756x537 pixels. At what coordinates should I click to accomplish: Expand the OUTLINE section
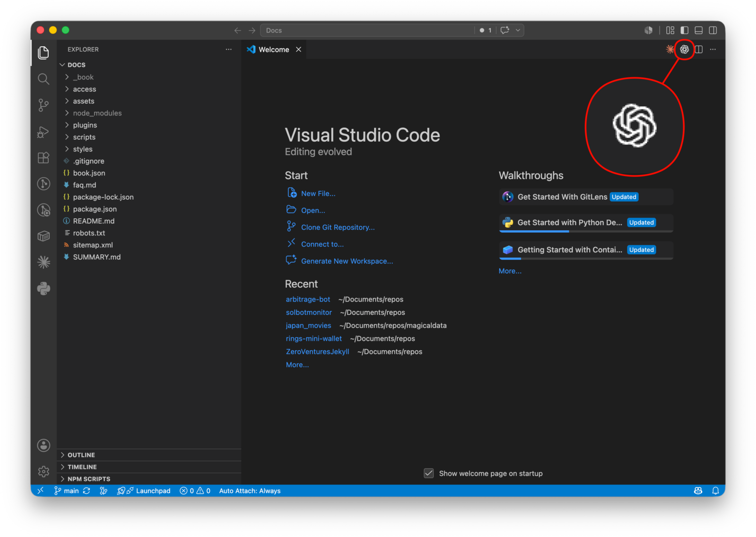pyautogui.click(x=149, y=455)
